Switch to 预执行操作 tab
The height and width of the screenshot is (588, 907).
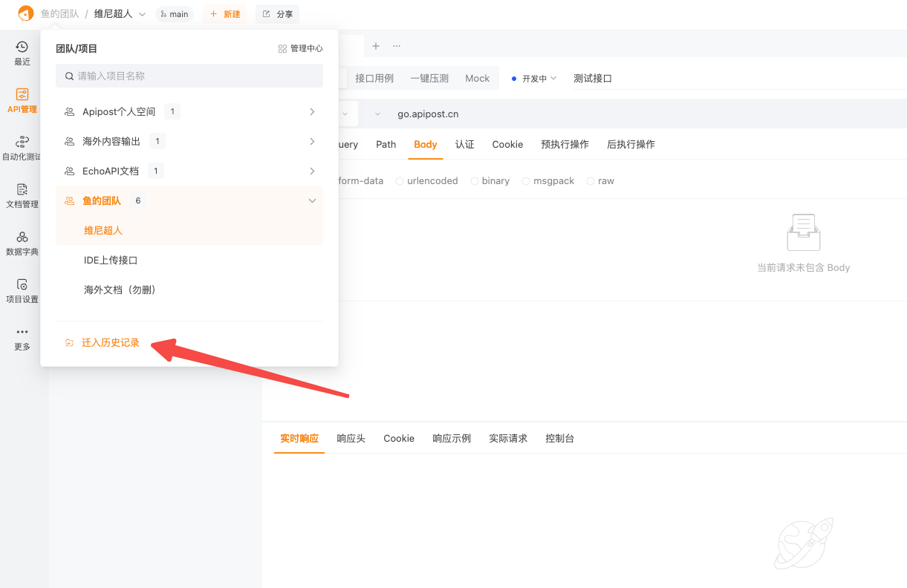(x=565, y=145)
